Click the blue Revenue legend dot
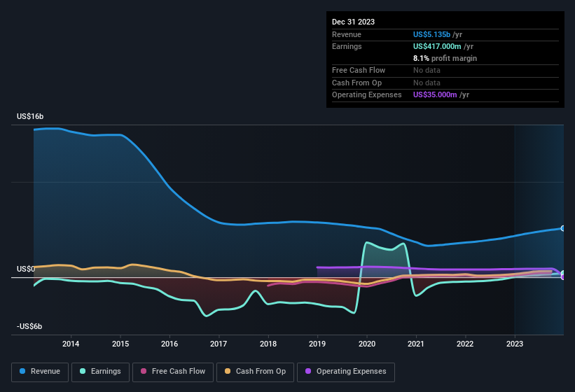 (x=23, y=372)
